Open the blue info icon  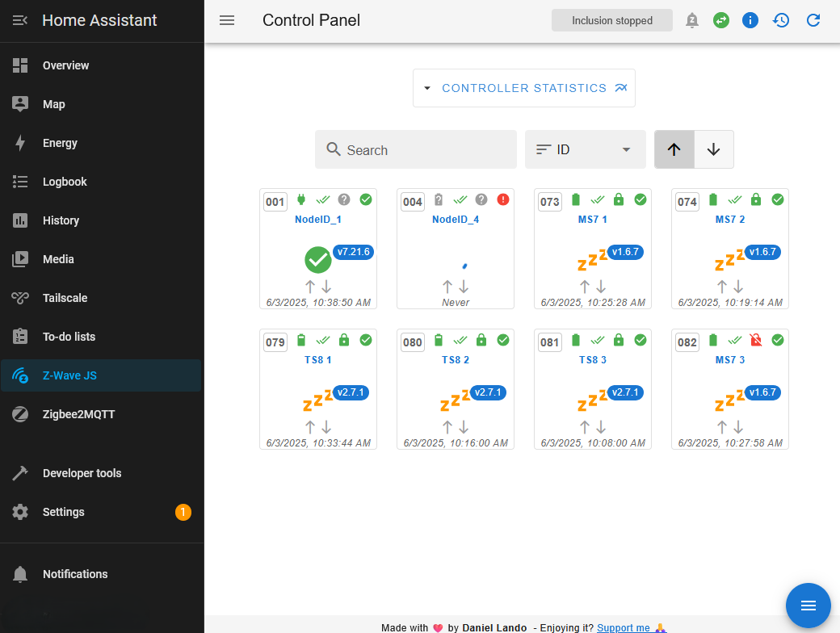(750, 20)
